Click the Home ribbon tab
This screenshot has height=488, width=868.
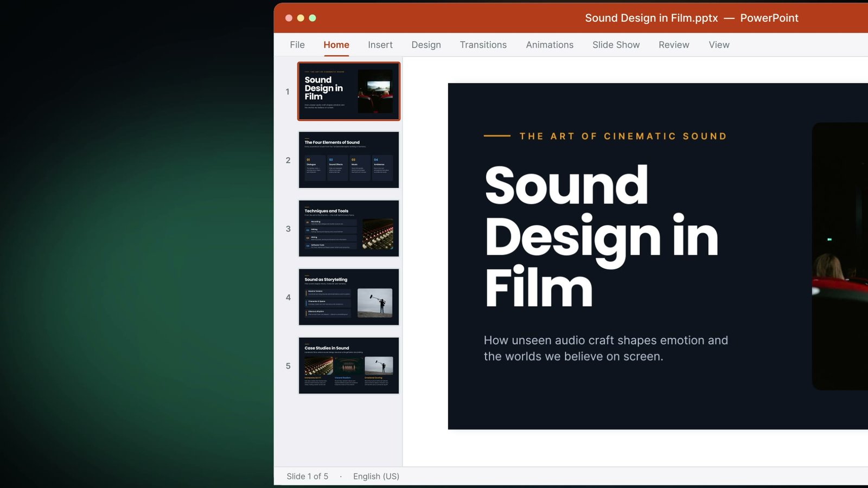pyautogui.click(x=336, y=45)
